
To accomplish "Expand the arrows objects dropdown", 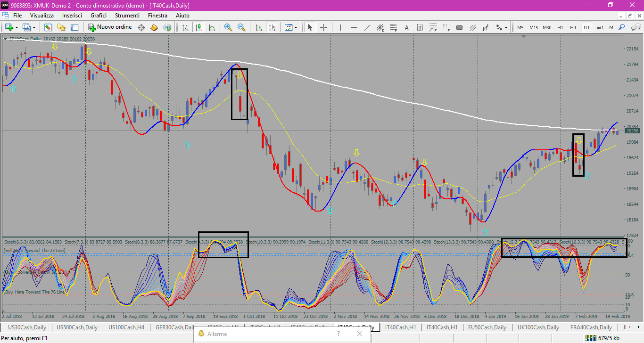I will coord(506,27).
